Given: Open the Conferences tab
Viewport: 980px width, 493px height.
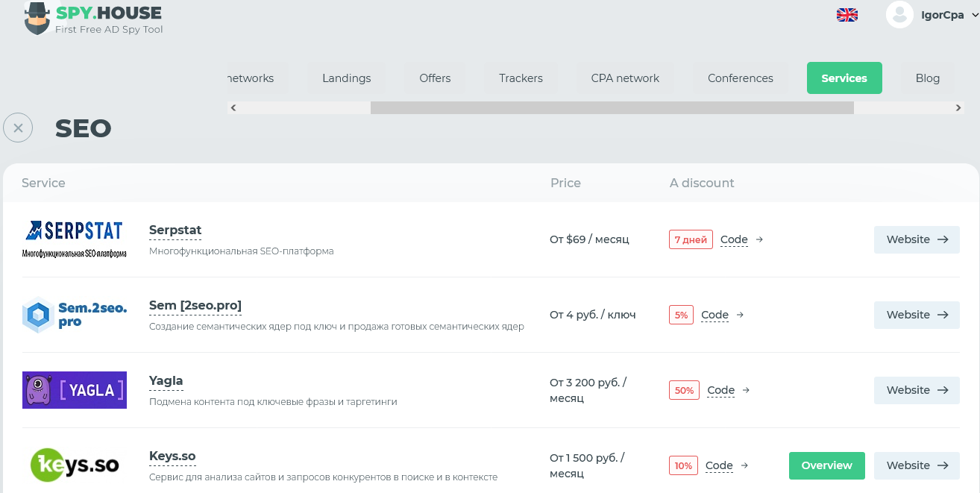Looking at the screenshot, I should 741,78.
